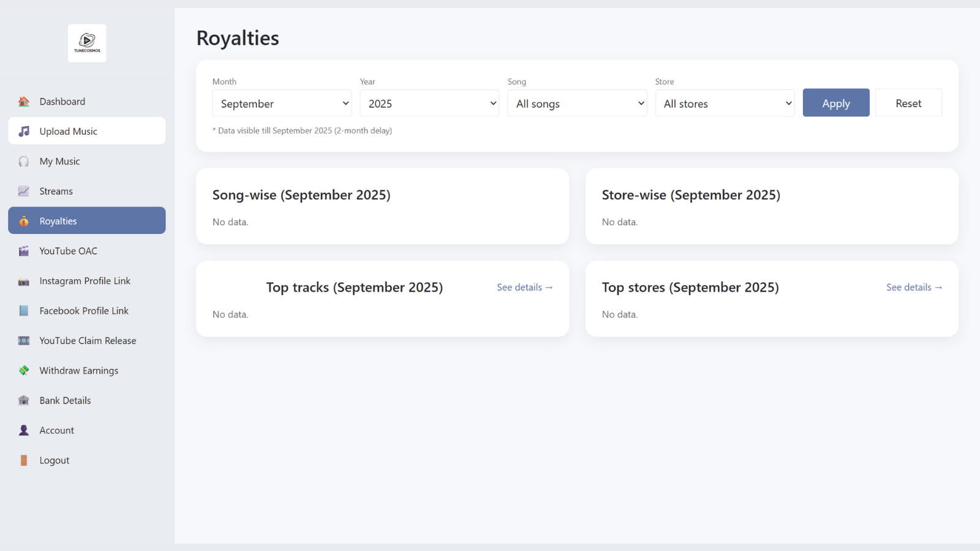Open the All songs dropdown

point(577,103)
